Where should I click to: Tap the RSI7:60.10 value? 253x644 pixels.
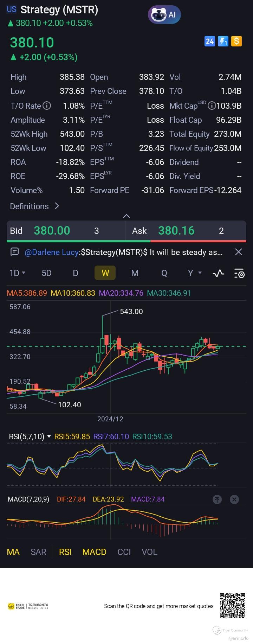(x=111, y=436)
